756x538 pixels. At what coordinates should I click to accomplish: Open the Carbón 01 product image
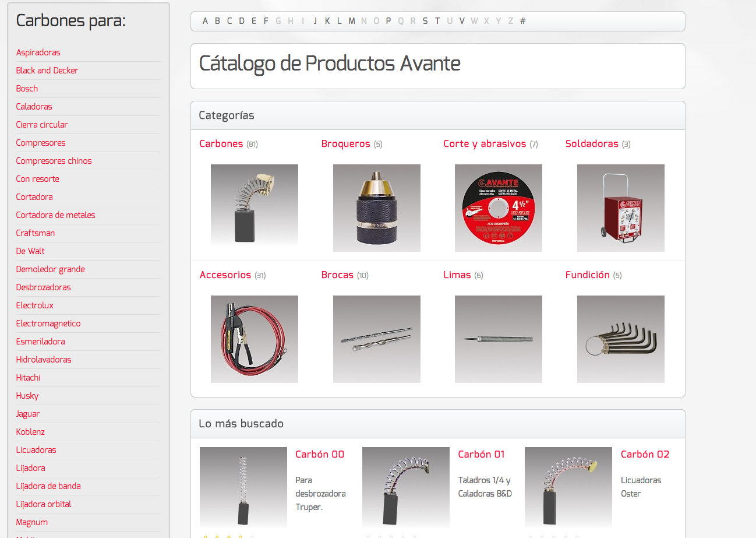[406, 488]
